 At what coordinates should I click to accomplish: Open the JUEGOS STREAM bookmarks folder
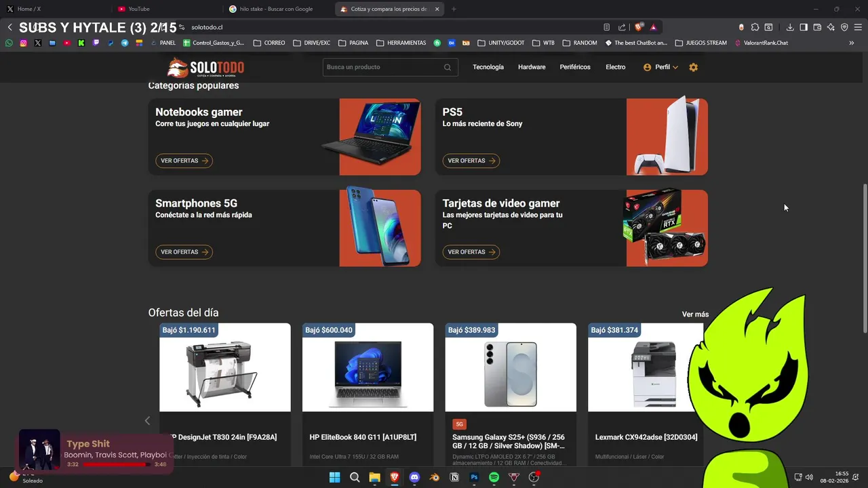click(x=701, y=43)
